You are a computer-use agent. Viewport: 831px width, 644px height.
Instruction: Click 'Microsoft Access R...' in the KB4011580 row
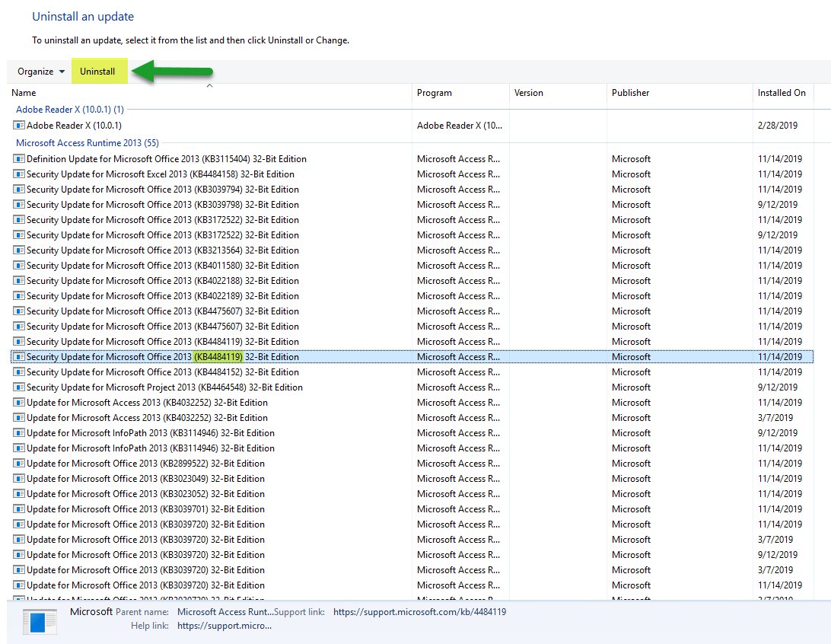click(x=458, y=266)
